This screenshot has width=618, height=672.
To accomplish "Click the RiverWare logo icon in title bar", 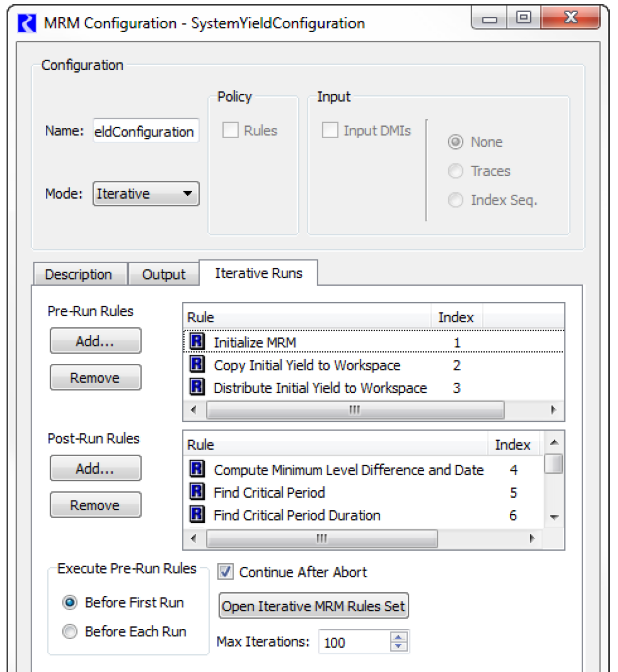I will (27, 23).
